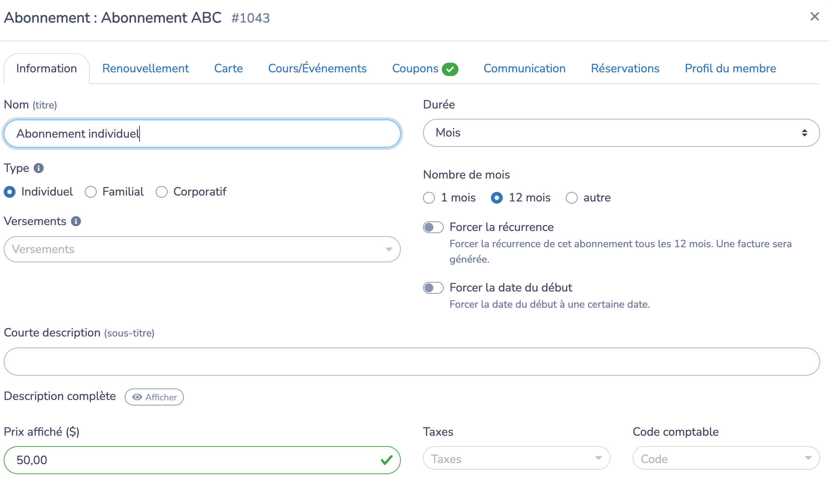Click into the Nom title field

pos(202,134)
